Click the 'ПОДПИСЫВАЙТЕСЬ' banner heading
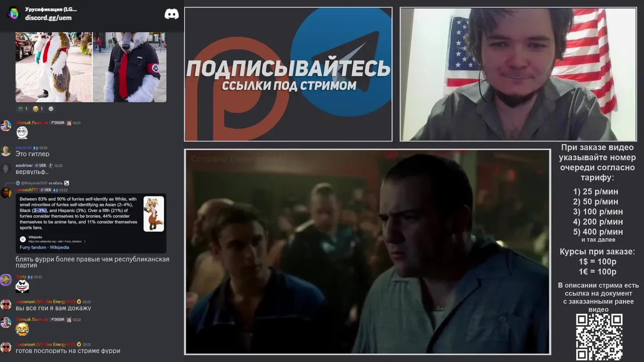The width and height of the screenshot is (644, 362). 288,68
